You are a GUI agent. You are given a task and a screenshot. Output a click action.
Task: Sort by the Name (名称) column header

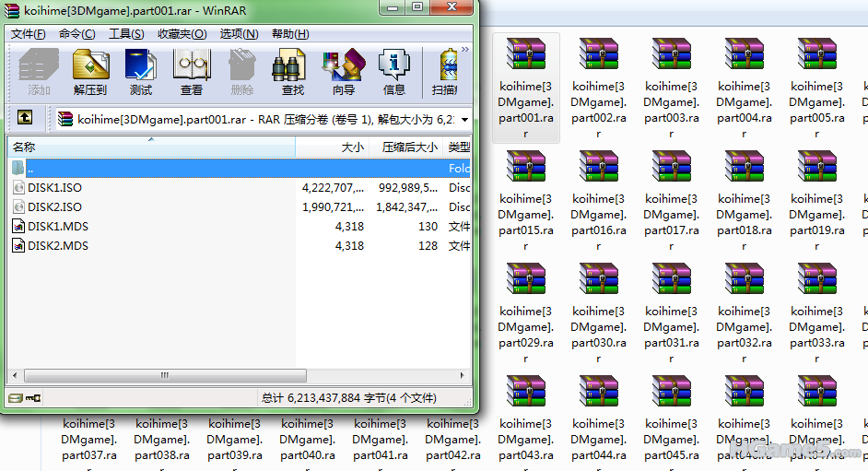[24, 147]
